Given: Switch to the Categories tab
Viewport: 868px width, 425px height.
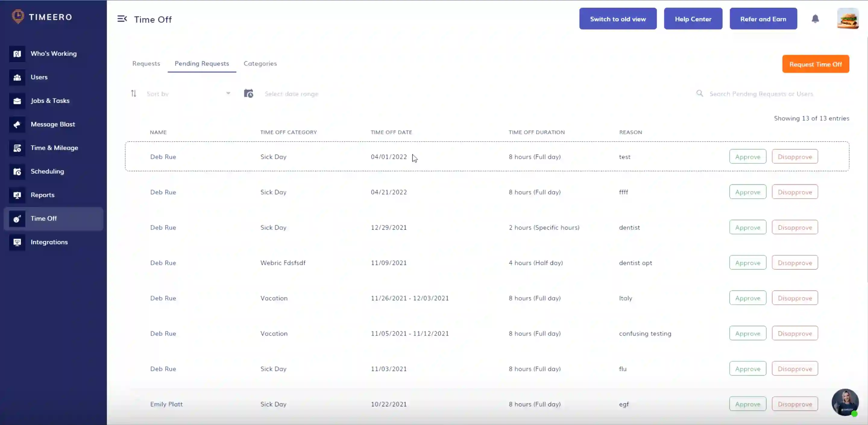Looking at the screenshot, I should click(x=260, y=63).
